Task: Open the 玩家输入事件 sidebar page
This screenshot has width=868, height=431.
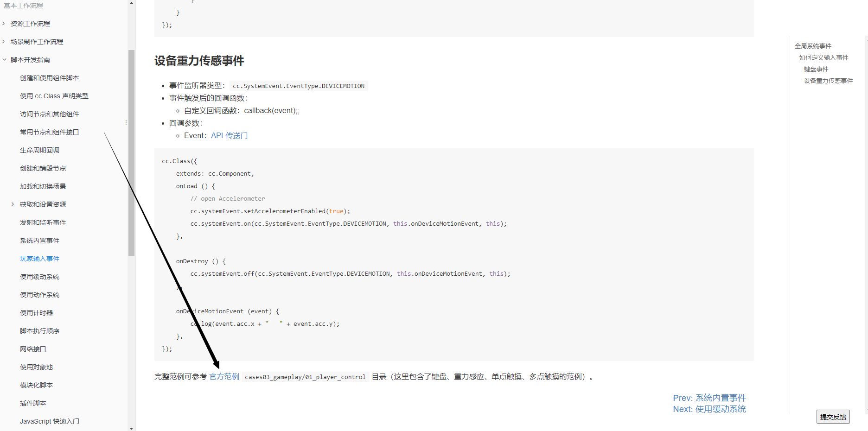Action: pos(39,259)
